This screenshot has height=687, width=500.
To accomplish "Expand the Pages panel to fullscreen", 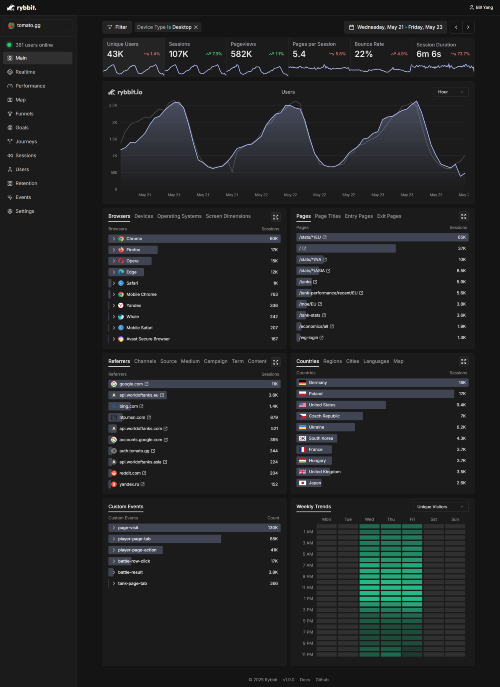I will click(x=463, y=216).
